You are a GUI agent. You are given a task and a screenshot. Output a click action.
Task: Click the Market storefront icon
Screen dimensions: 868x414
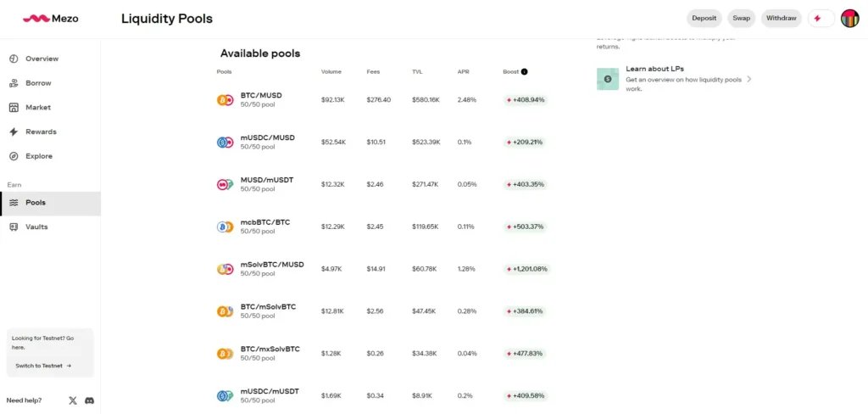(x=14, y=108)
